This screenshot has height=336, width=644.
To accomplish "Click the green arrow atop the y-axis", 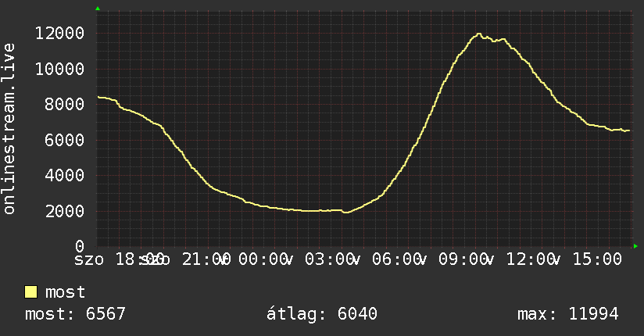I will click(98, 9).
